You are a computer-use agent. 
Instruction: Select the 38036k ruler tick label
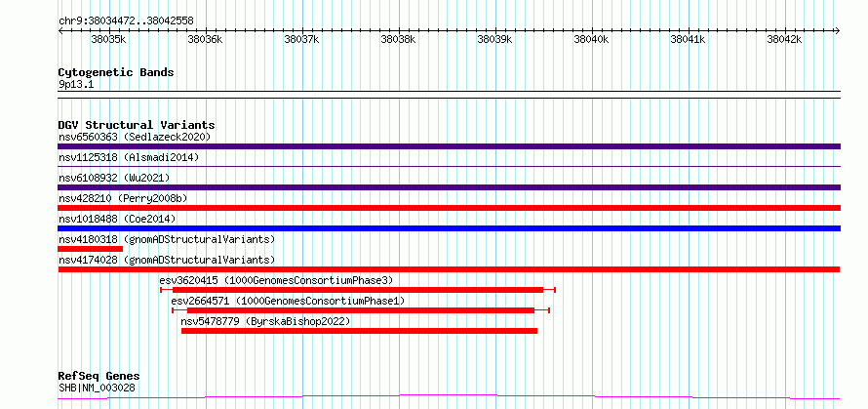(x=205, y=39)
